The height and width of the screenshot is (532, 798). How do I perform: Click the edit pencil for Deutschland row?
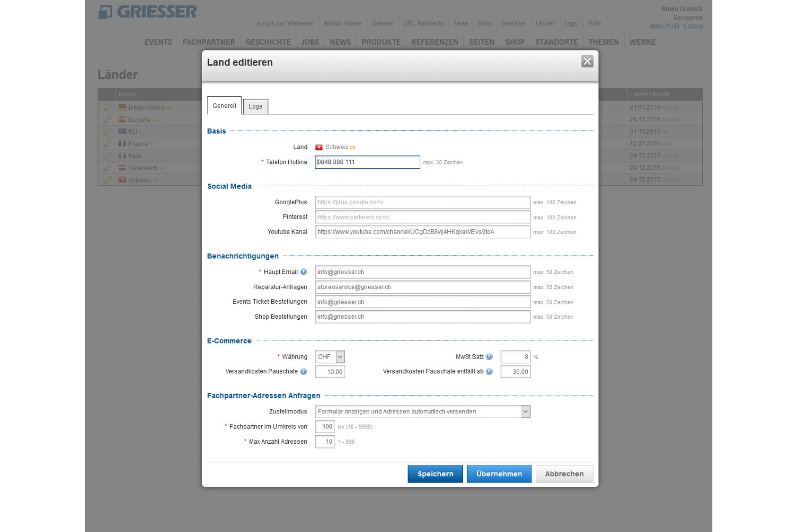(x=107, y=107)
